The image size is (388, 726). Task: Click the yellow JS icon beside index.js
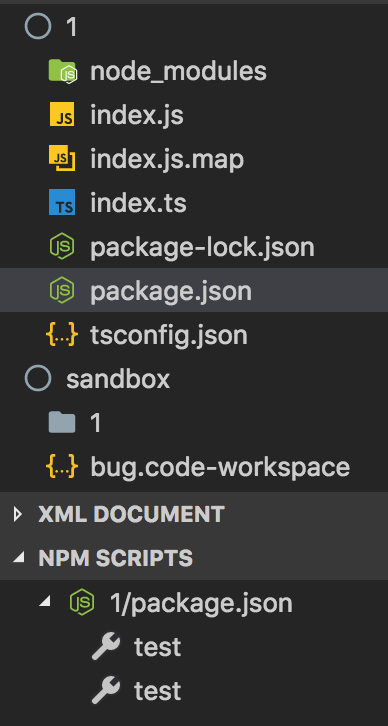[62, 114]
